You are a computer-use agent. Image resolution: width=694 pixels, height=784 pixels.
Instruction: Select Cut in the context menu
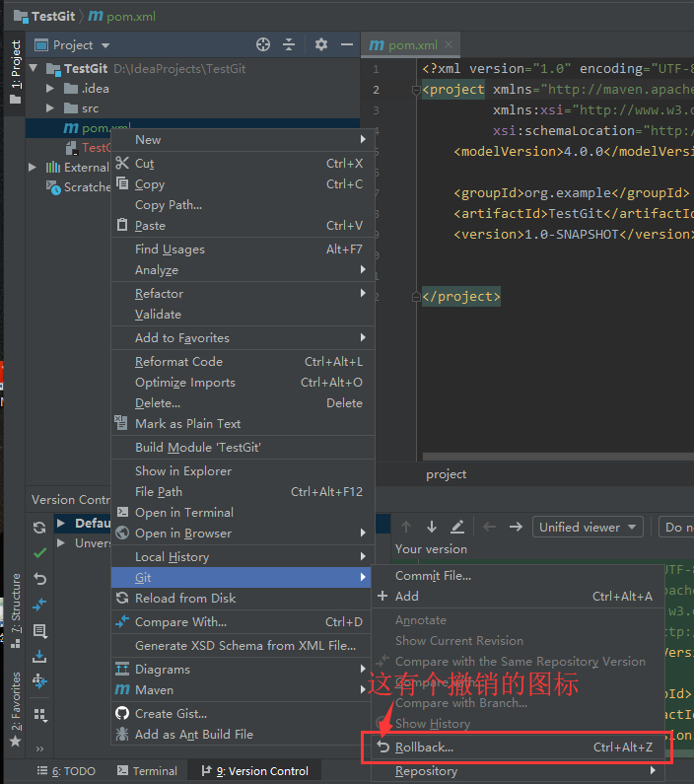click(243, 164)
